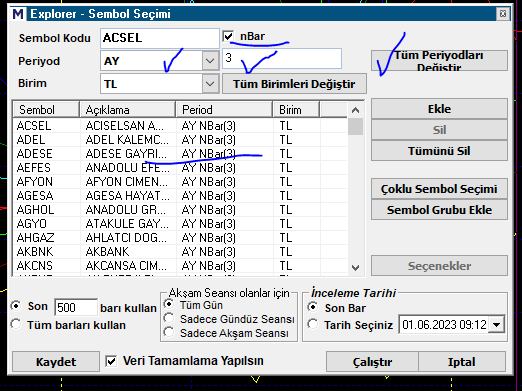Select the AFYON row in list
522x391 pixels.
tap(180, 182)
